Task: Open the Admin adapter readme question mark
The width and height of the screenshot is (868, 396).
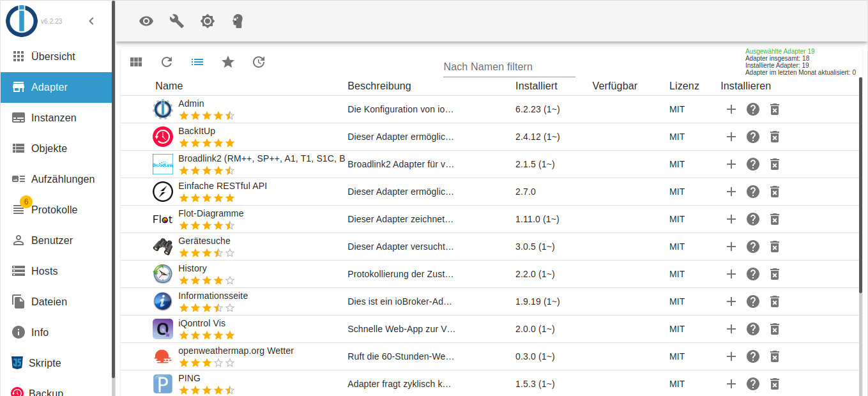Action: pyautogui.click(x=752, y=109)
